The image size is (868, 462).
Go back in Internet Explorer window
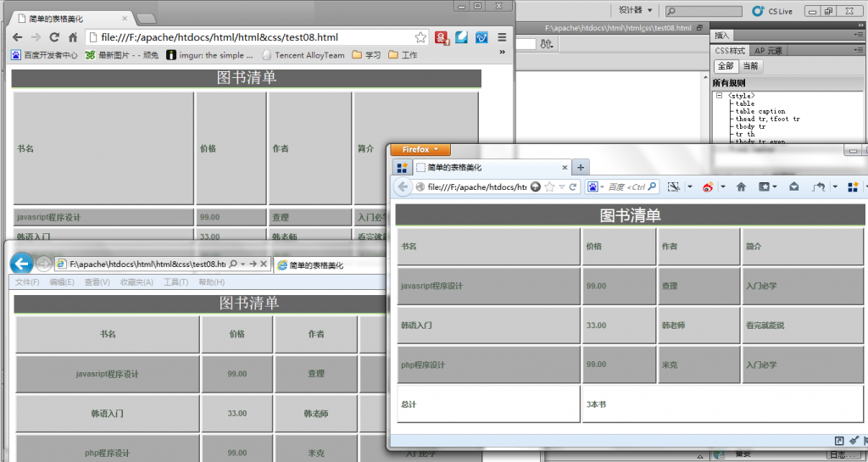[21, 264]
